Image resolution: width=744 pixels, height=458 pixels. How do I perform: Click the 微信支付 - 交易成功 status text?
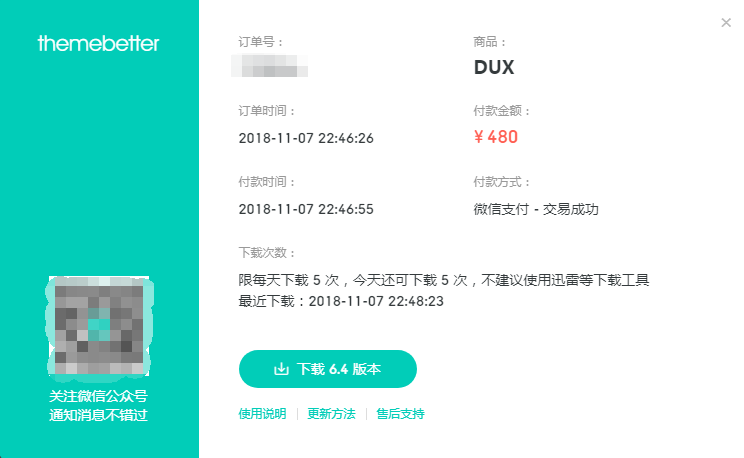536,209
